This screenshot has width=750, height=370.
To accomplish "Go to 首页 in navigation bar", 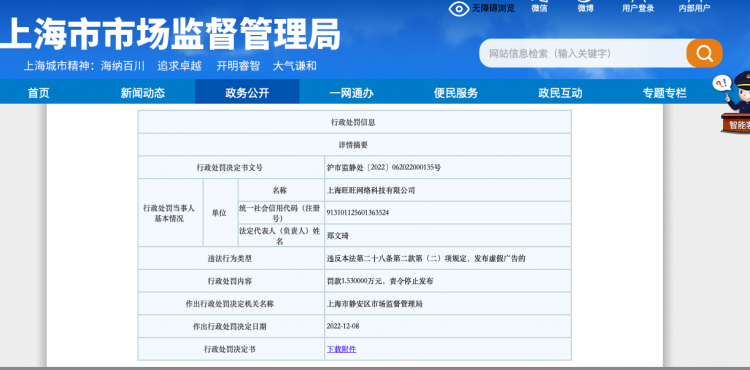I will (38, 93).
